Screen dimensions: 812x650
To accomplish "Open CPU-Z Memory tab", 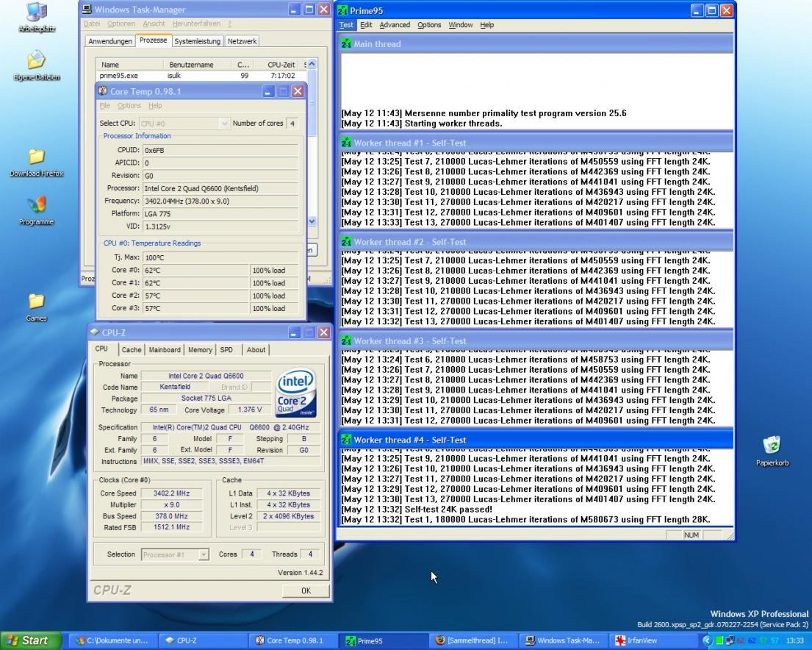I will 200,350.
